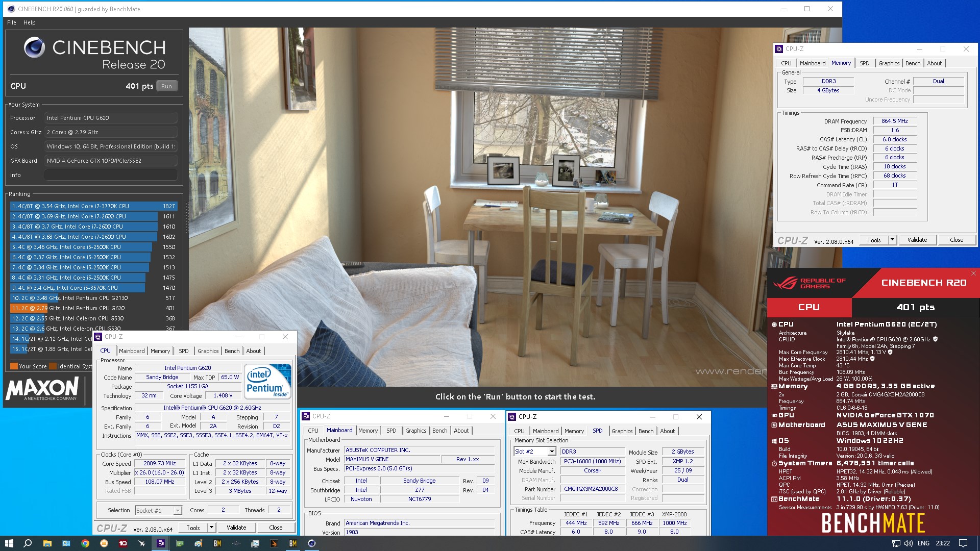Click the orange bird taskbar icon

pos(274,543)
